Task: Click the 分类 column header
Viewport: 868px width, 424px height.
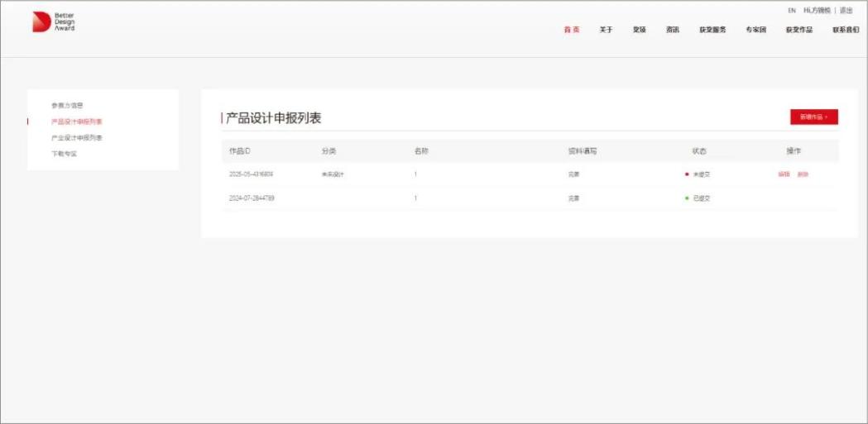Action: (x=328, y=151)
